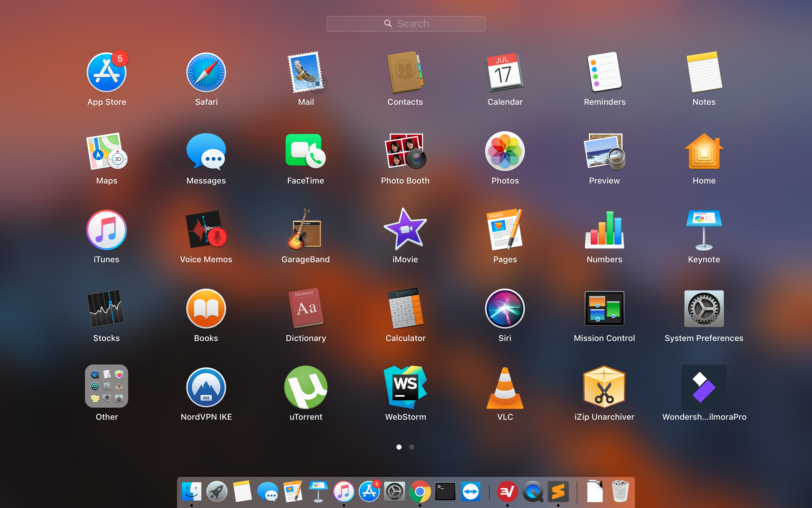Open the App Store app in Launchpad
Screen dimensions: 812x508
point(107,72)
